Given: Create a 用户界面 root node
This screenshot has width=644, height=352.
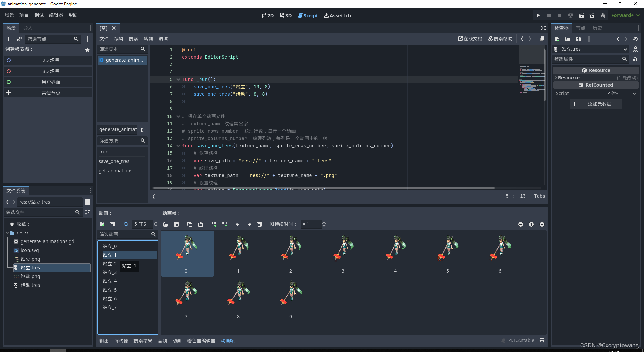Looking at the screenshot, I should (x=48, y=82).
